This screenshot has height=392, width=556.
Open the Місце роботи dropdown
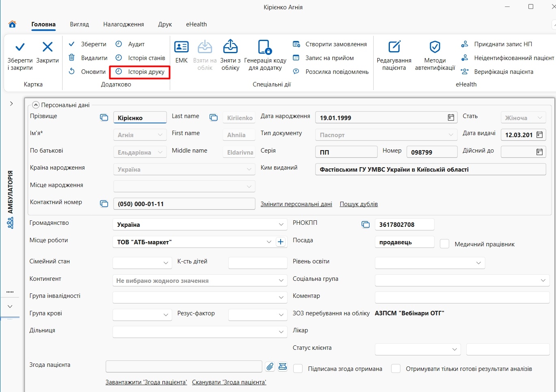click(x=269, y=242)
